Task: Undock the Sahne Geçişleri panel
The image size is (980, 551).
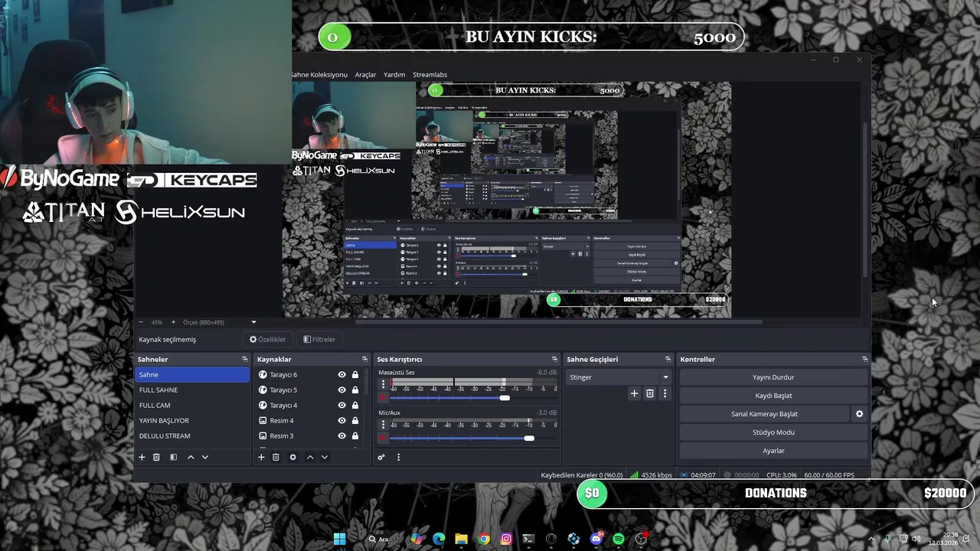Action: coord(668,359)
